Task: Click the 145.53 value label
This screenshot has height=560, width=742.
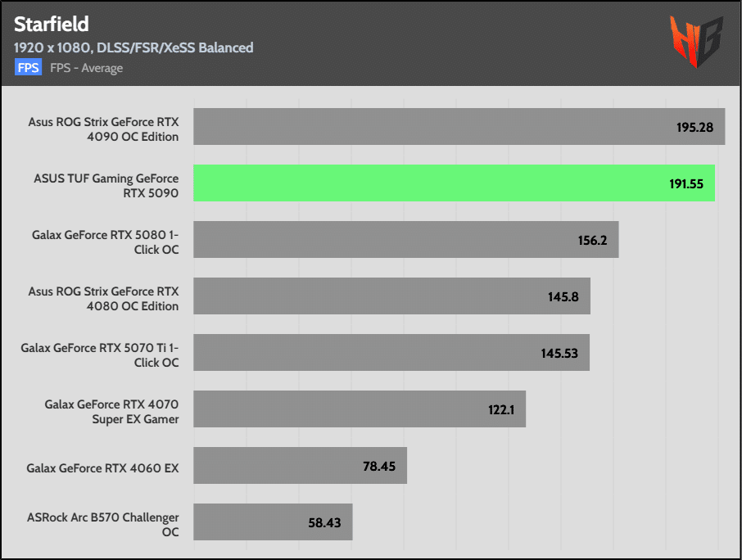Action: [559, 354]
